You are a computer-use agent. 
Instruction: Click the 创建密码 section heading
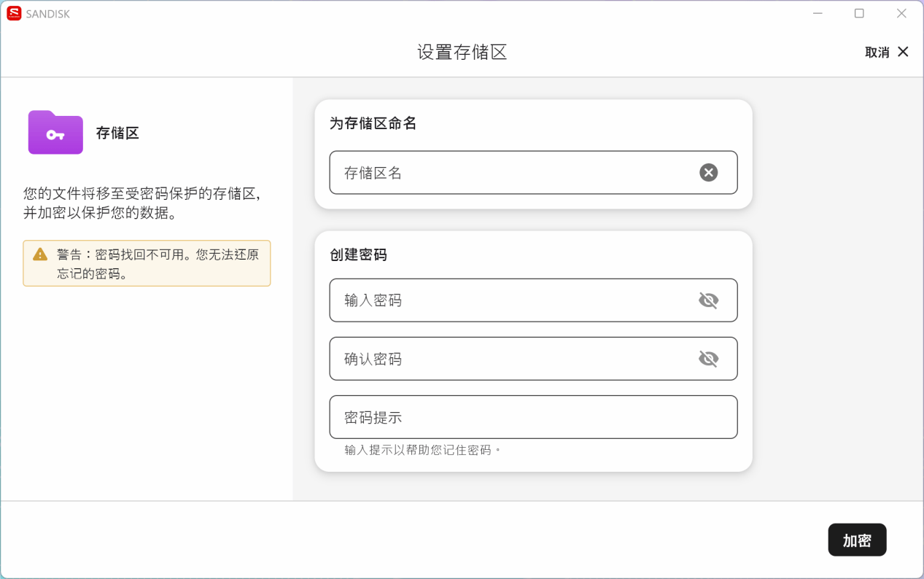click(x=358, y=254)
